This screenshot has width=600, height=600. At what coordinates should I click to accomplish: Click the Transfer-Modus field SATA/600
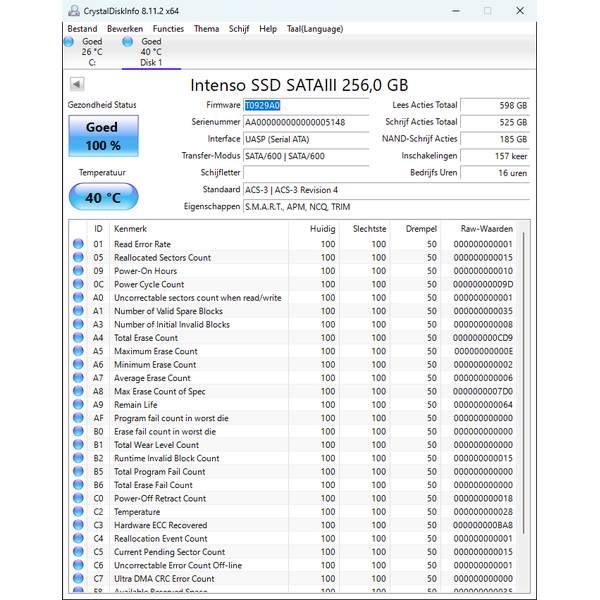coord(306,156)
